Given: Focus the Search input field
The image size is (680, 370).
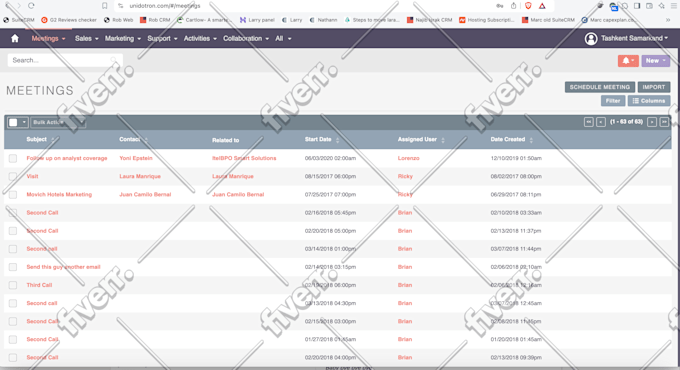Looking at the screenshot, I should pyautogui.click(x=65, y=60).
